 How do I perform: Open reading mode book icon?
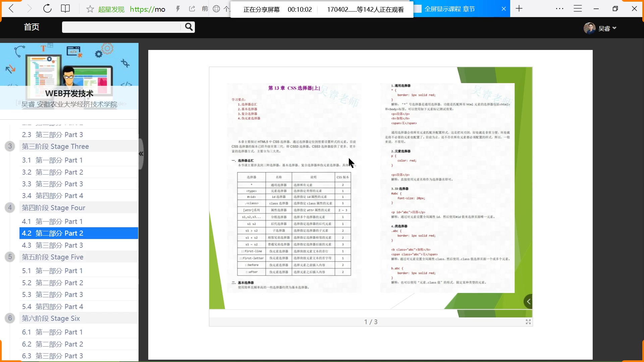[65, 9]
